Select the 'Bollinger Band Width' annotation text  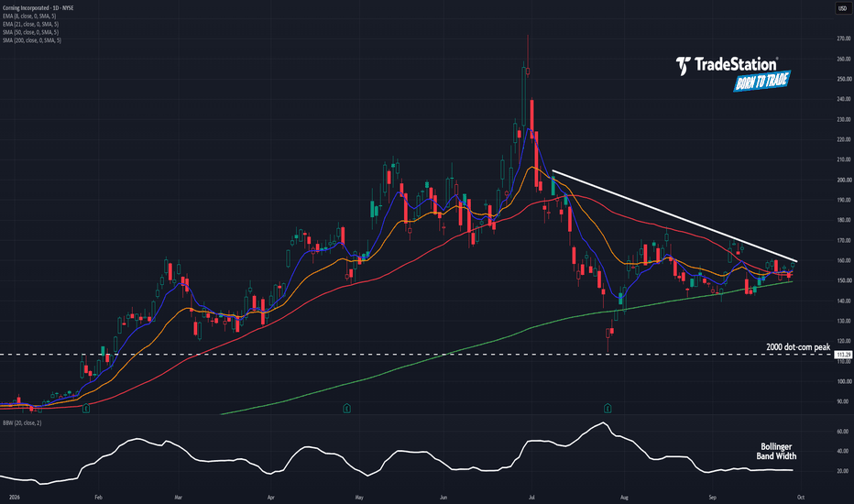coord(776,451)
